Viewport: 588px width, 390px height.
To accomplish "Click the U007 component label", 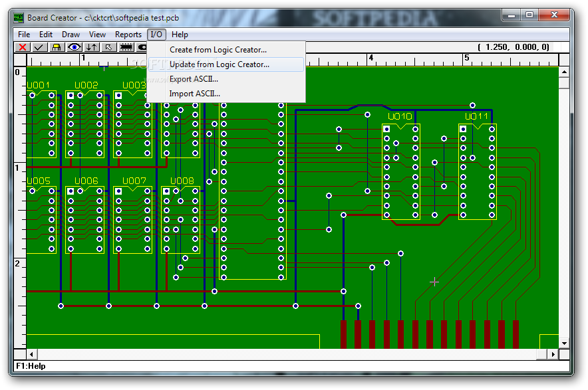I will pyautogui.click(x=134, y=181).
